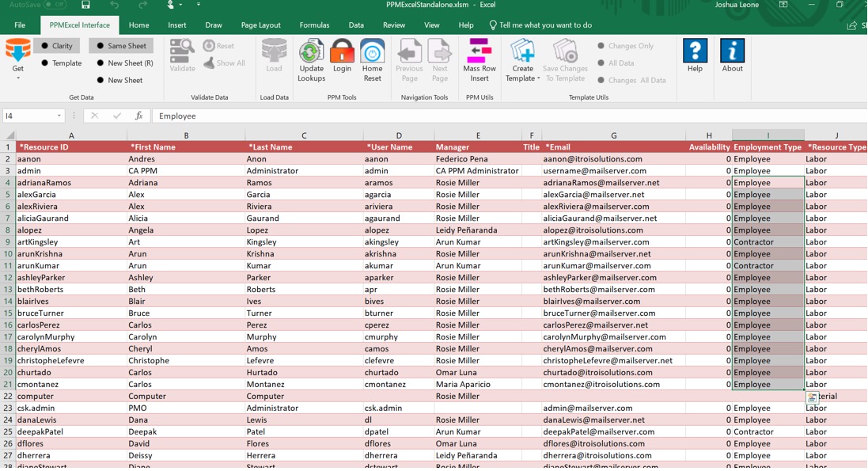Screen dimensions: 868x471
Task: Click the Login padlock icon
Action: coord(342,51)
